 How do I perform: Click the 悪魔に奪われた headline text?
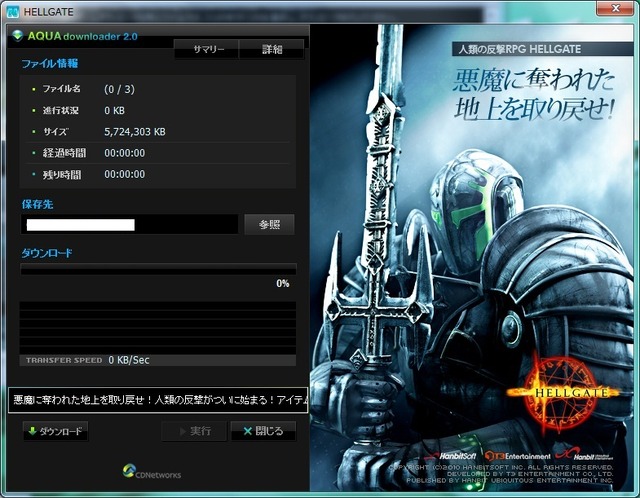click(x=533, y=80)
